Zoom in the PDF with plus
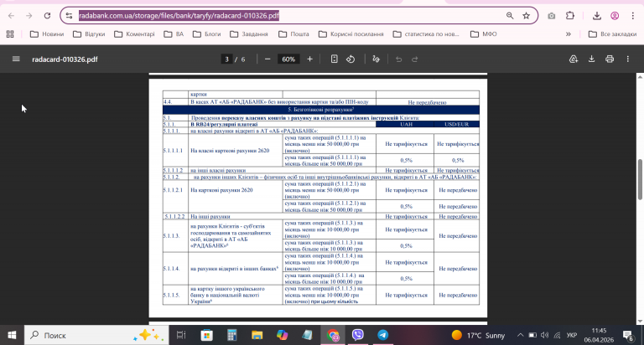The image size is (644, 345). [x=309, y=59]
